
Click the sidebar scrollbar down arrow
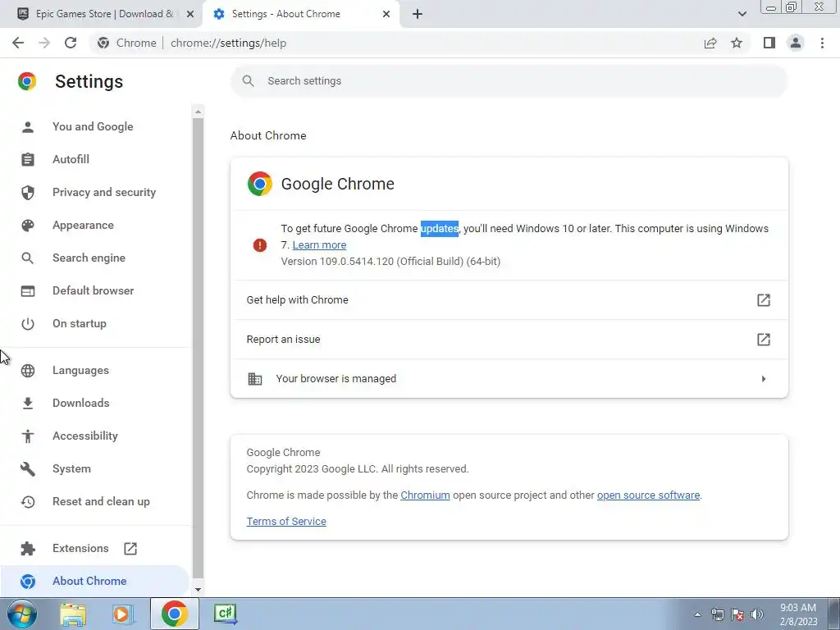point(198,589)
